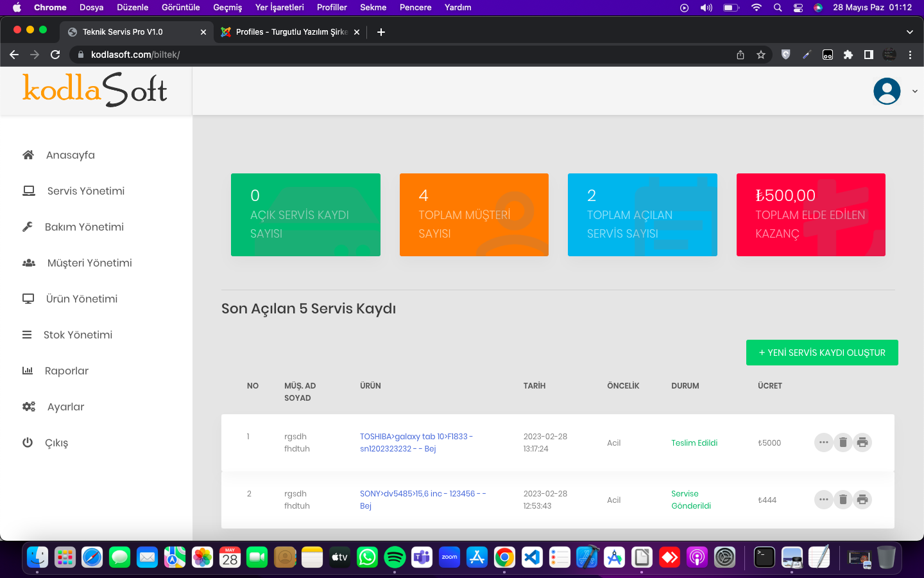The width and height of the screenshot is (924, 578).
Task: Bookmark this page with the star icon
Action: 761,55
